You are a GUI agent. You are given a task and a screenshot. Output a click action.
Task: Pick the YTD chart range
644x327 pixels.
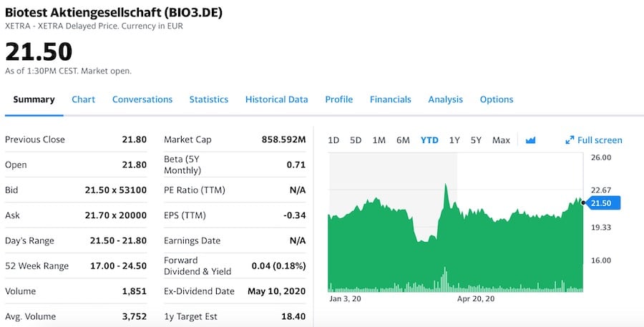(429, 140)
